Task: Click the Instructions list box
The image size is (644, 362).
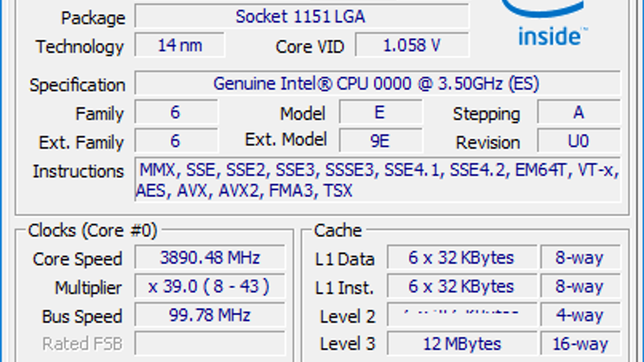Action: 378,180
